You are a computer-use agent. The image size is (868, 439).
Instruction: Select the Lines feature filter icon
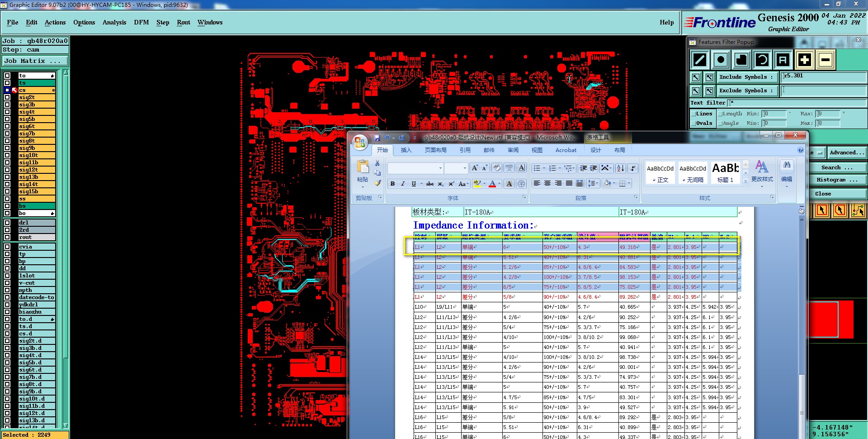(x=700, y=60)
